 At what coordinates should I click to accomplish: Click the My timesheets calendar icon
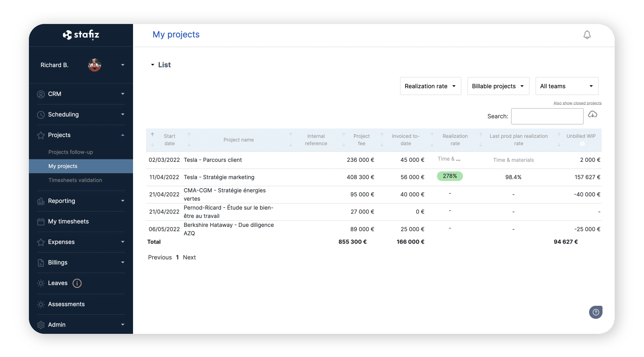[x=41, y=222]
